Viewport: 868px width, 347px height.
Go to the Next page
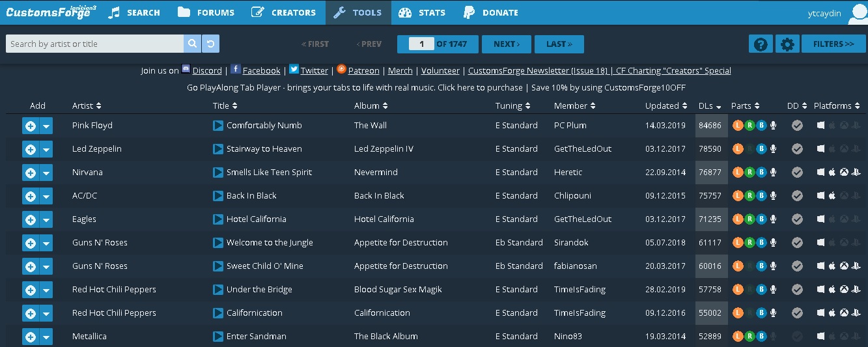506,44
